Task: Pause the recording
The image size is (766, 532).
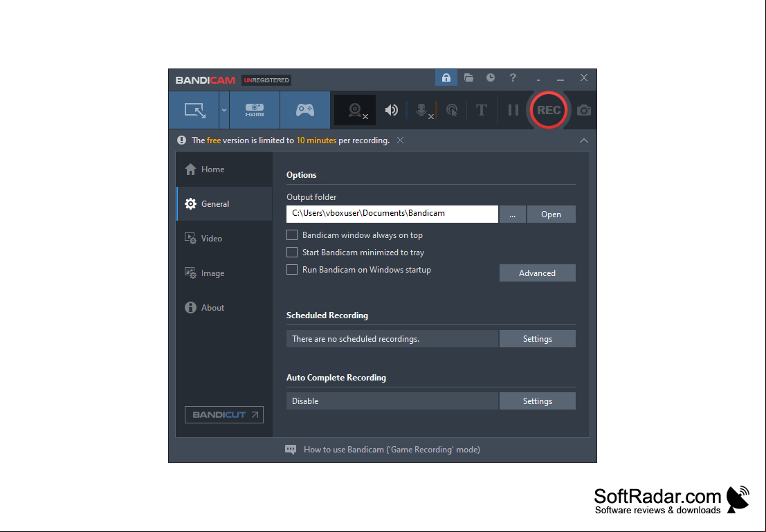Action: pos(513,111)
